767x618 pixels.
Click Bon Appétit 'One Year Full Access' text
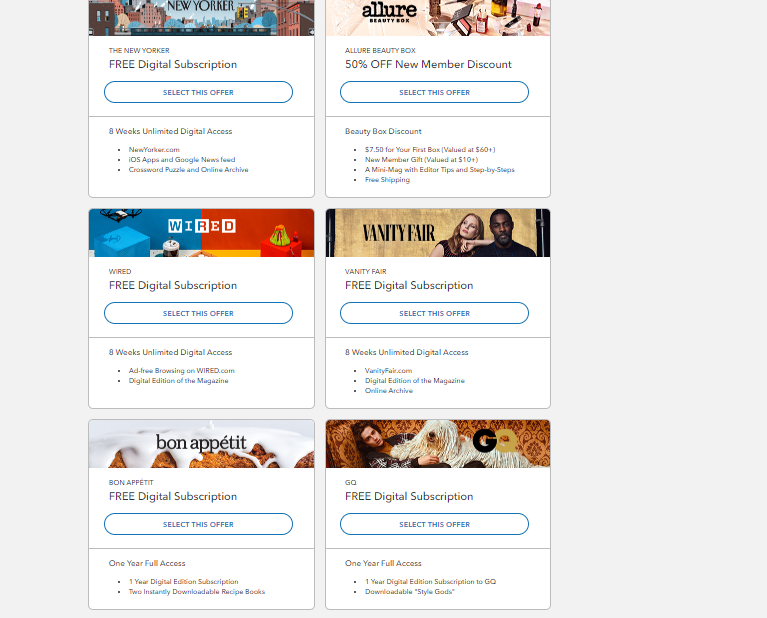147,563
